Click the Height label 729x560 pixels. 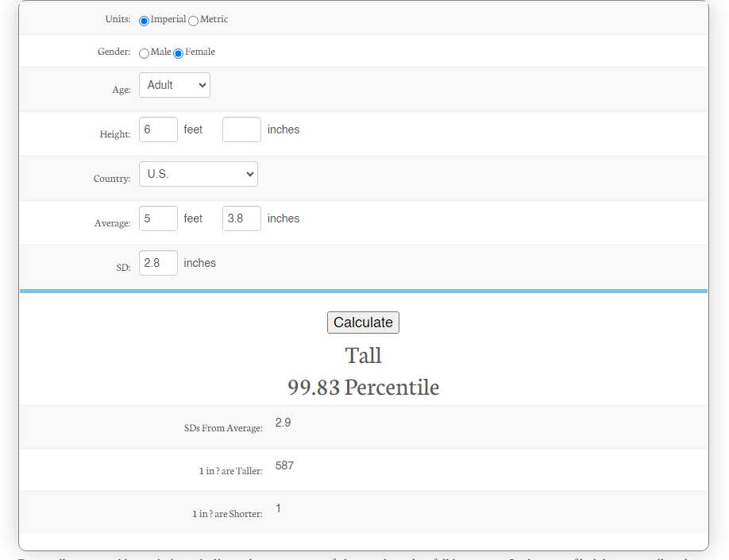click(115, 134)
